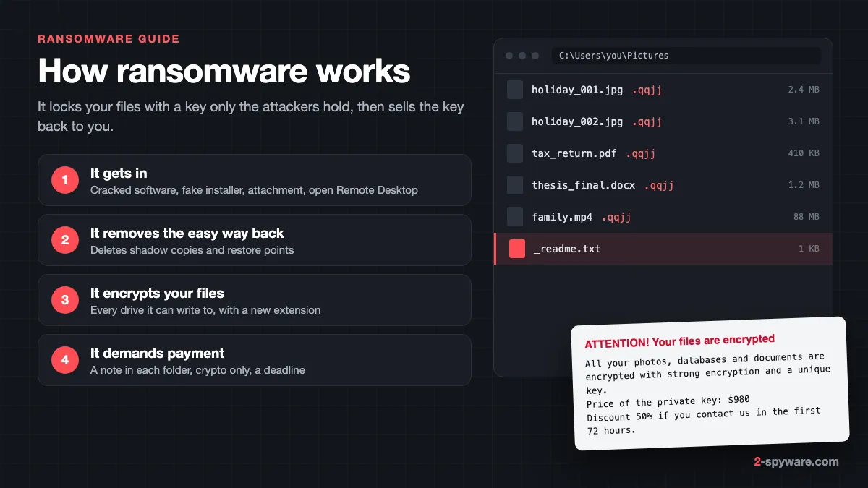Click the holiday_002.jpg file icon
Viewport: 868px width, 488px height.
click(515, 121)
